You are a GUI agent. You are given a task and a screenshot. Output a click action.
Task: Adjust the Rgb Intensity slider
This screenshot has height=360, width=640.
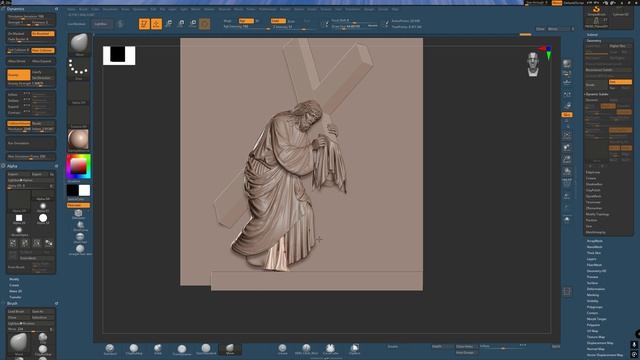(x=247, y=27)
